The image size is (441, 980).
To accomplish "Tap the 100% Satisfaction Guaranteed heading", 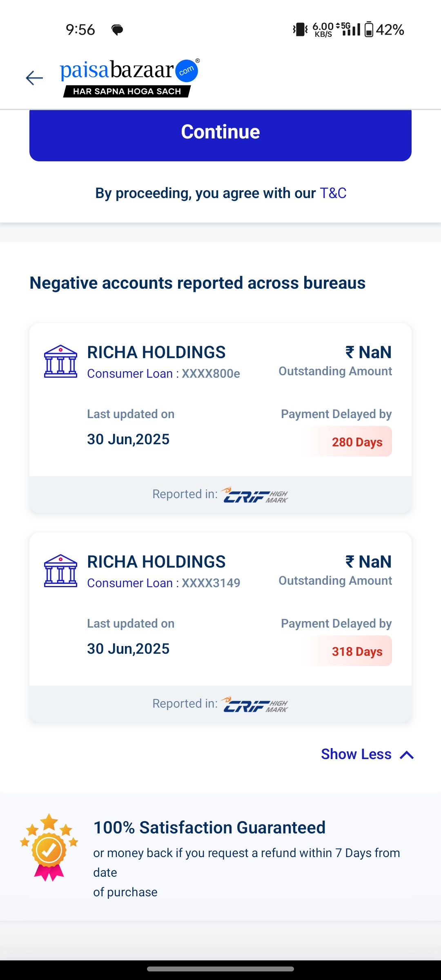I will pos(209,828).
